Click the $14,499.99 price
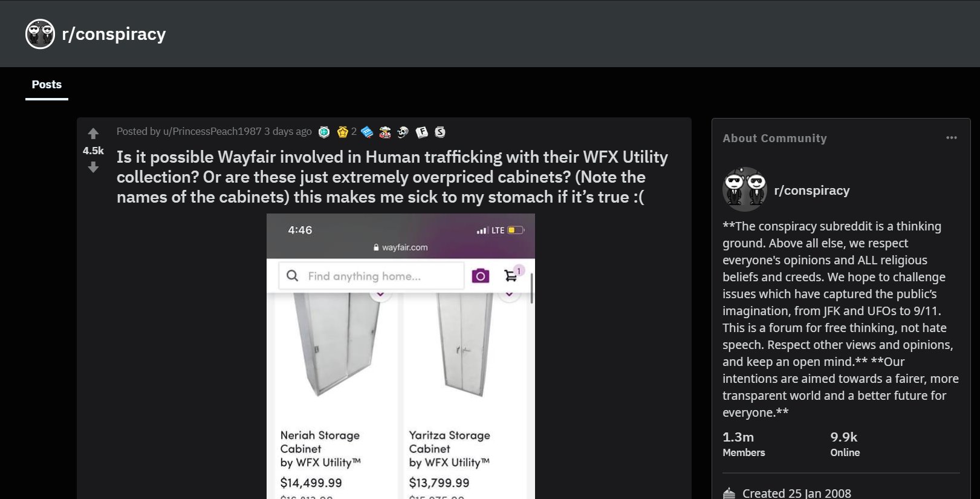The height and width of the screenshot is (499, 980). point(311,483)
